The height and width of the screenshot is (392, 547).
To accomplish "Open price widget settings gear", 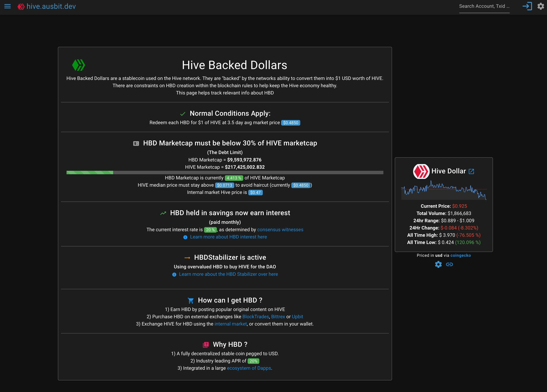I will (438, 264).
